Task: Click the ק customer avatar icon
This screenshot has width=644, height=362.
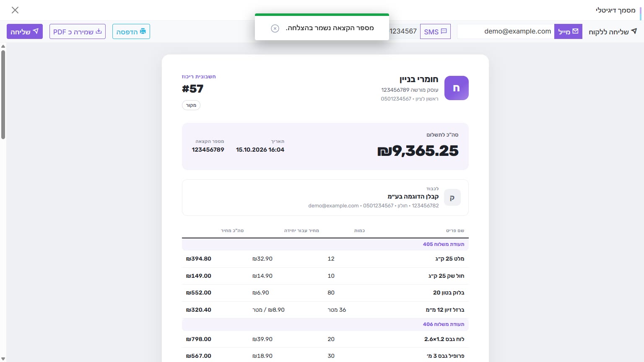Action: 452,198
